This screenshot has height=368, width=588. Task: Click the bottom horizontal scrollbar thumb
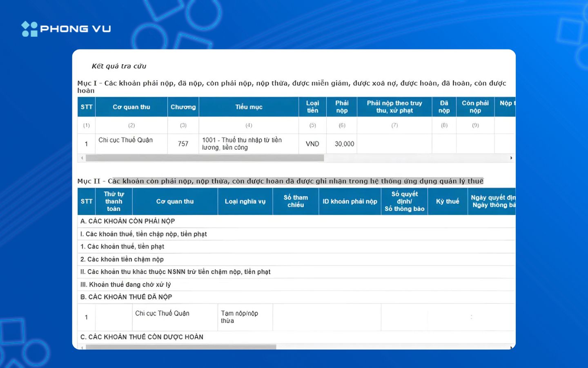181,347
